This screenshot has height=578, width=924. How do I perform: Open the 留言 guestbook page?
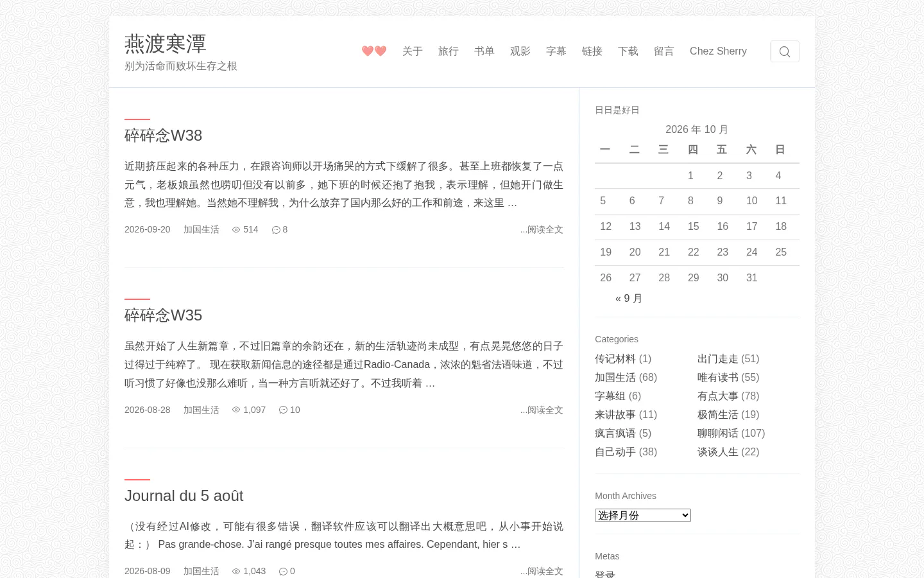[x=664, y=51]
